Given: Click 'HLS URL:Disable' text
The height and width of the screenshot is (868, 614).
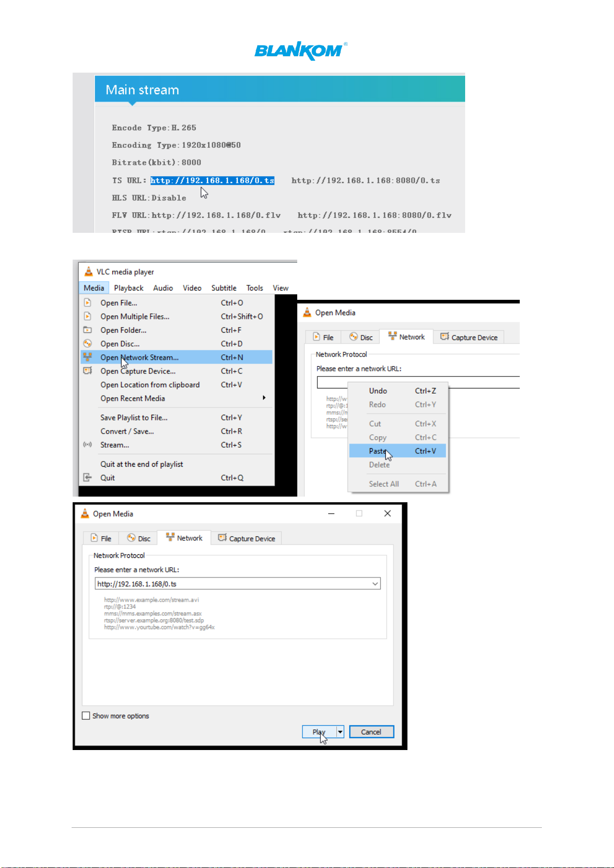Looking at the screenshot, I should pos(149,198).
